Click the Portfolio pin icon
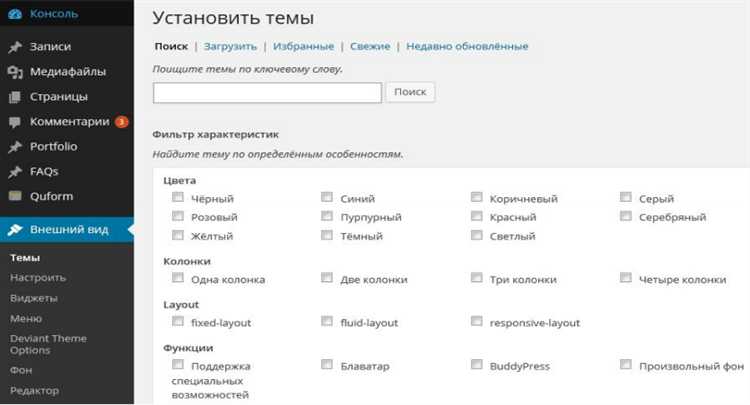Image resolution: width=750 pixels, height=405 pixels. click(x=14, y=147)
